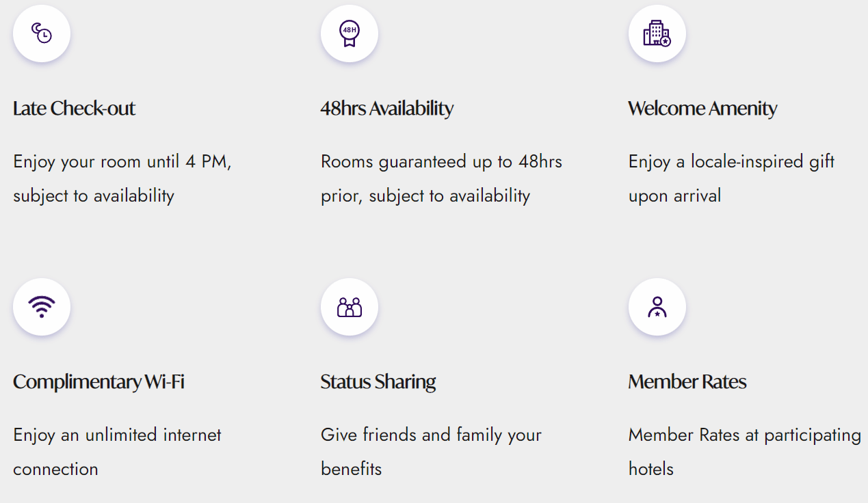Viewport: 868px width, 503px height.
Task: Select the Welcome Amenity heading
Action: coord(702,109)
